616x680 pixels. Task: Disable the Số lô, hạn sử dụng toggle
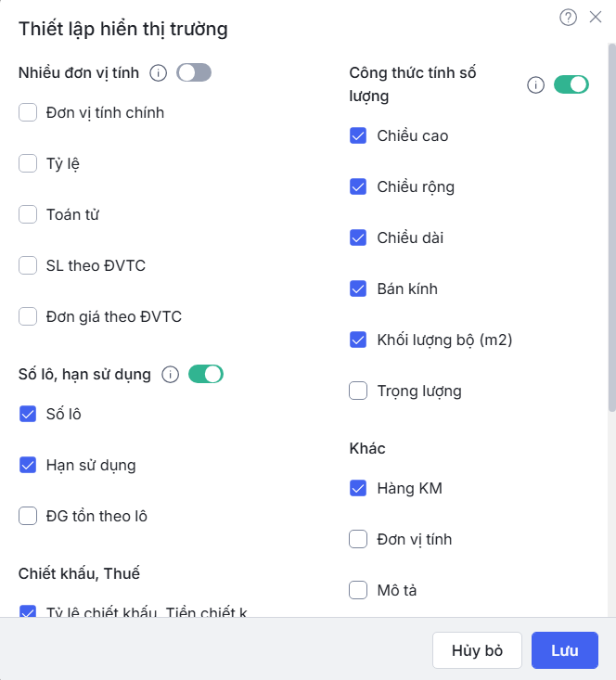coord(206,374)
